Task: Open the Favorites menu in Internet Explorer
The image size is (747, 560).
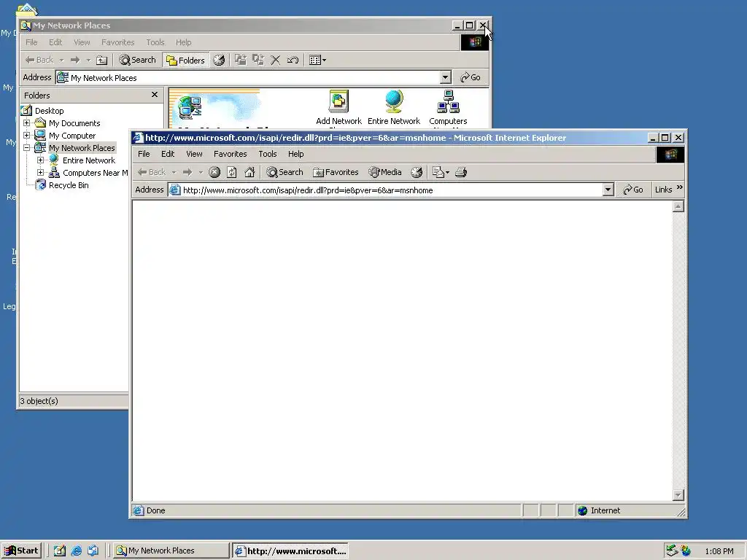Action: click(231, 155)
